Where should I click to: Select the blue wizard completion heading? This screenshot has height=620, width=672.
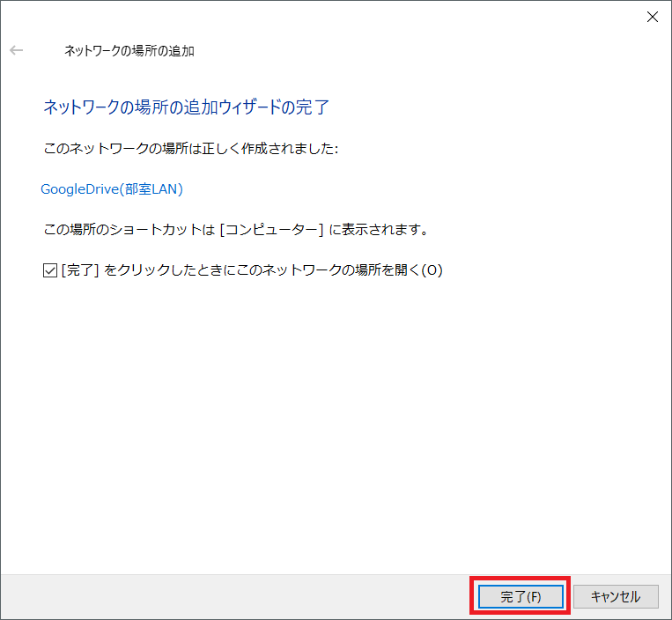point(186,107)
